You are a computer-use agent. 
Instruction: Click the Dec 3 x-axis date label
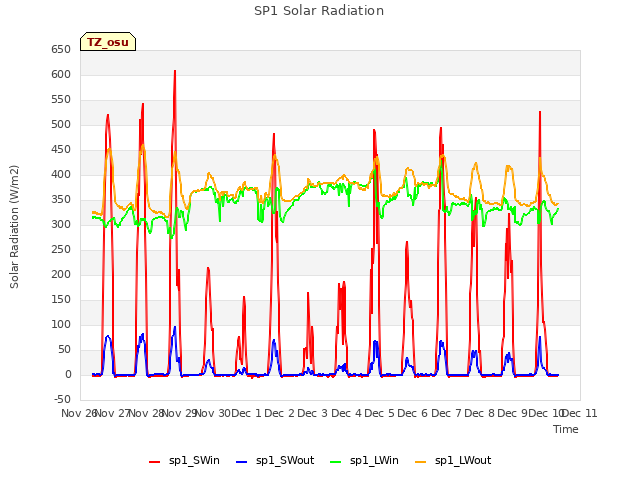point(313,413)
